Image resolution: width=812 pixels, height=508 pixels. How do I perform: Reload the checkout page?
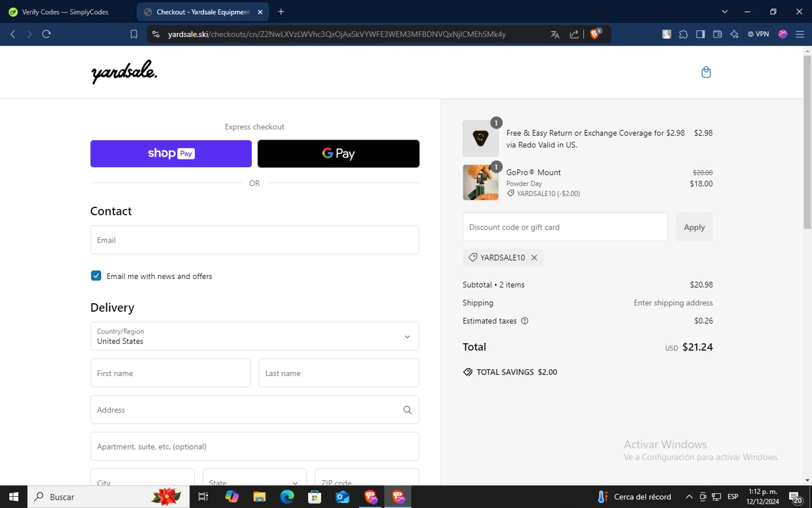(47, 34)
